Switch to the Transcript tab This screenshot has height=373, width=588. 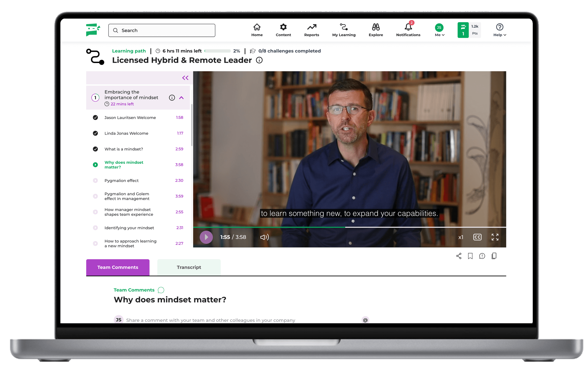coord(189,267)
